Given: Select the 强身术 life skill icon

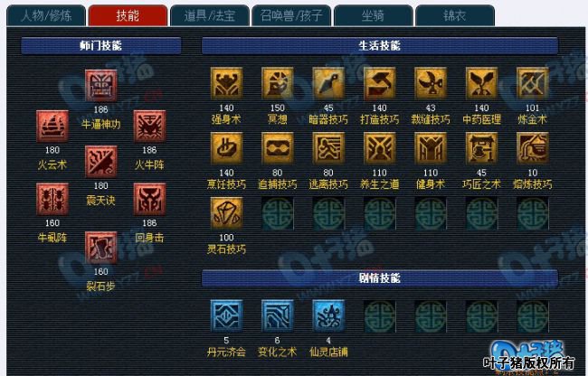Looking at the screenshot, I should click(x=226, y=83).
